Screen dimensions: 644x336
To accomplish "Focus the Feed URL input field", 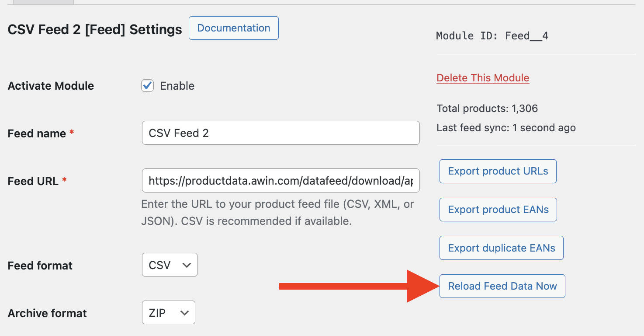I will click(280, 181).
